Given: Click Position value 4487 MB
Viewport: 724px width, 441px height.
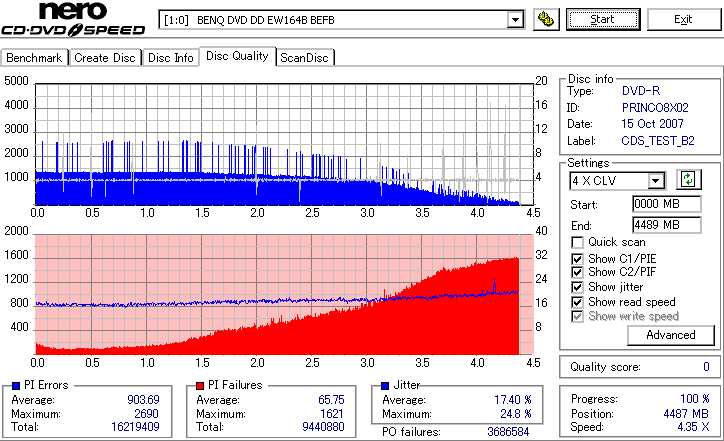Looking at the screenshot, I should coord(686,413).
